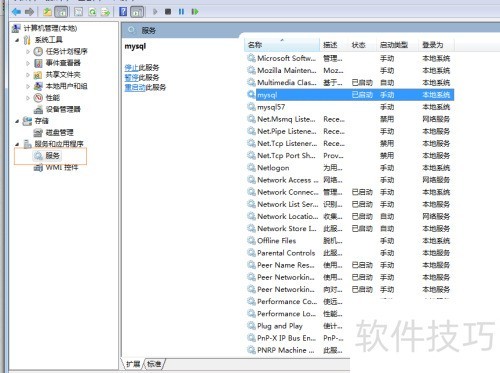Expand the 事件查看器 node arrow
The width and height of the screenshot is (500, 373).
[28, 63]
